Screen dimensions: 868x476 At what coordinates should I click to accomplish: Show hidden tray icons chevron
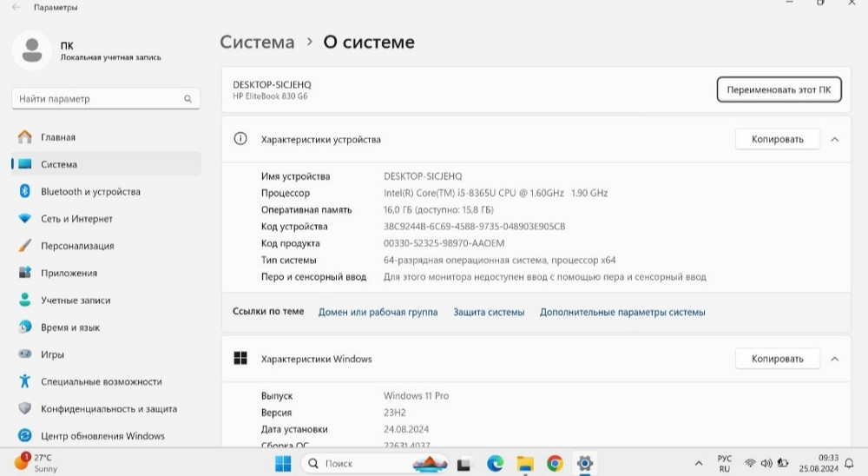tap(699, 463)
